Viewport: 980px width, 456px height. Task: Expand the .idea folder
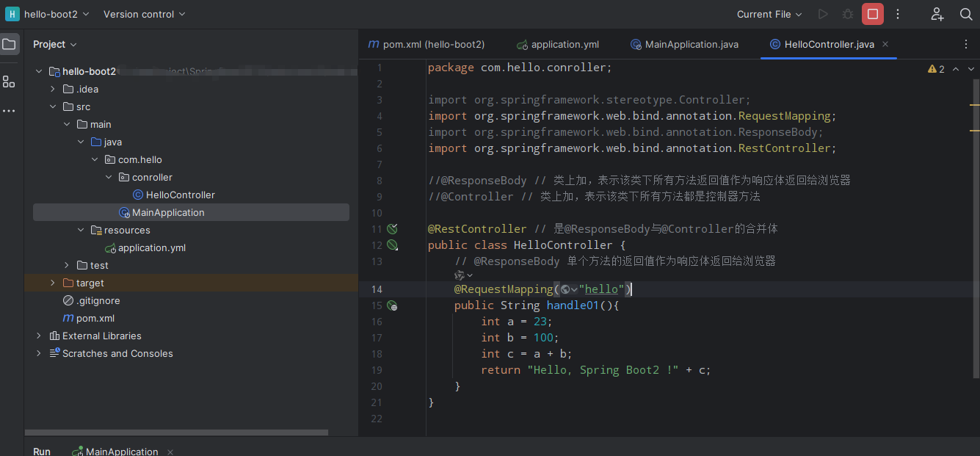[x=53, y=89]
